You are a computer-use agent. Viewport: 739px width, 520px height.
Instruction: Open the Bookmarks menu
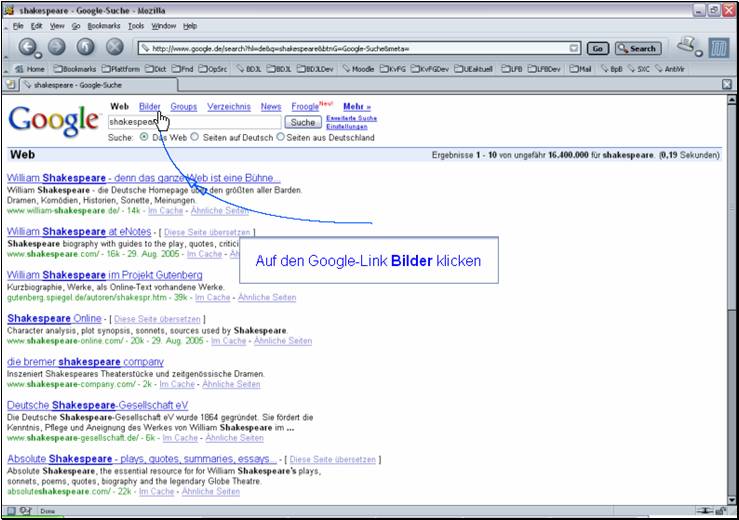pos(104,25)
